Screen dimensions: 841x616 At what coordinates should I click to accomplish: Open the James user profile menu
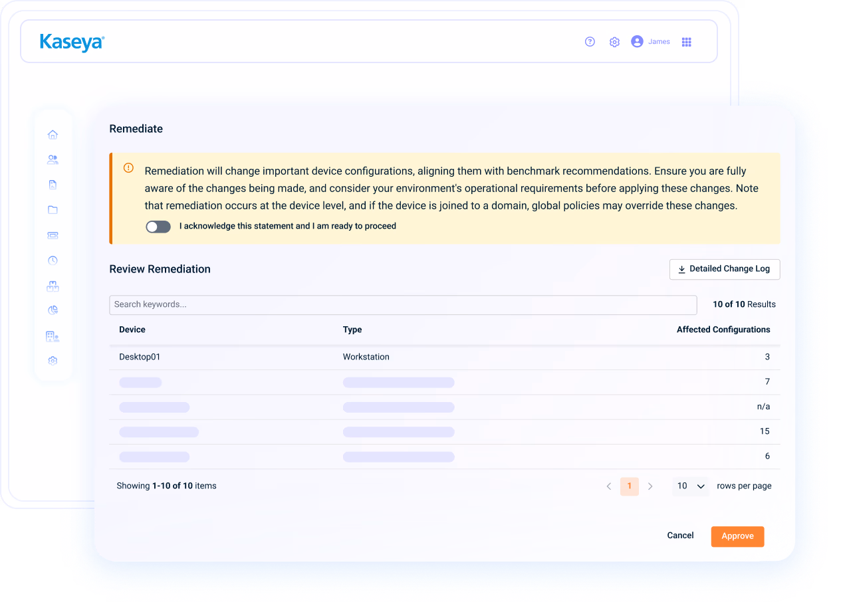pos(650,41)
